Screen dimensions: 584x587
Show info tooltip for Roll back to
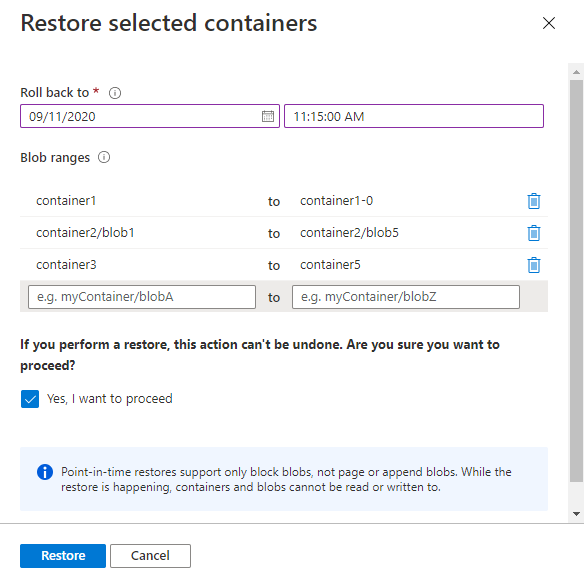pyautogui.click(x=115, y=93)
